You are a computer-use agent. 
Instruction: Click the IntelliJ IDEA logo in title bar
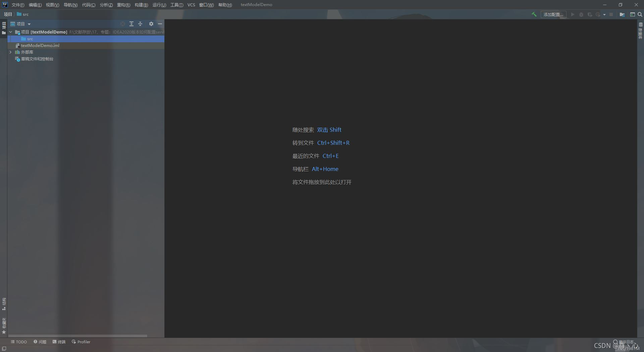point(5,5)
